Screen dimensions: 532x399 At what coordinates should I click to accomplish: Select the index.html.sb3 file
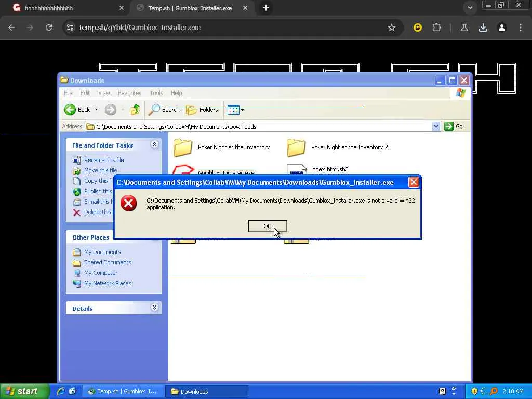point(330,169)
